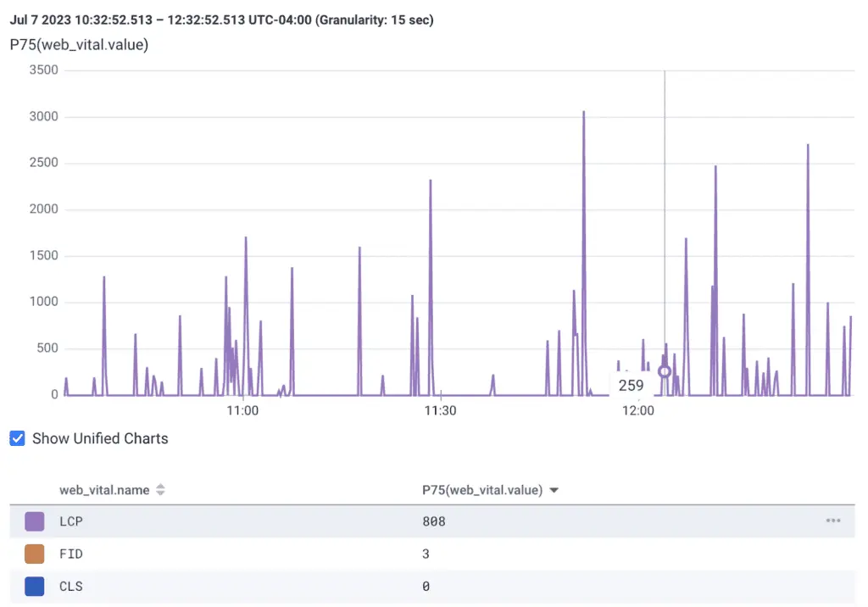
Task: Click the orange FID color swatch
Action: [x=35, y=554]
